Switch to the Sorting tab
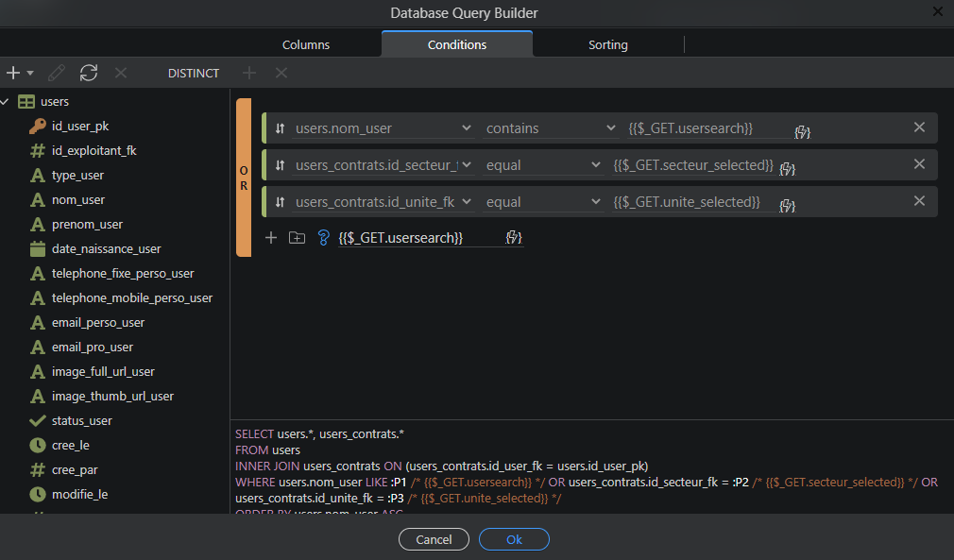 click(607, 44)
